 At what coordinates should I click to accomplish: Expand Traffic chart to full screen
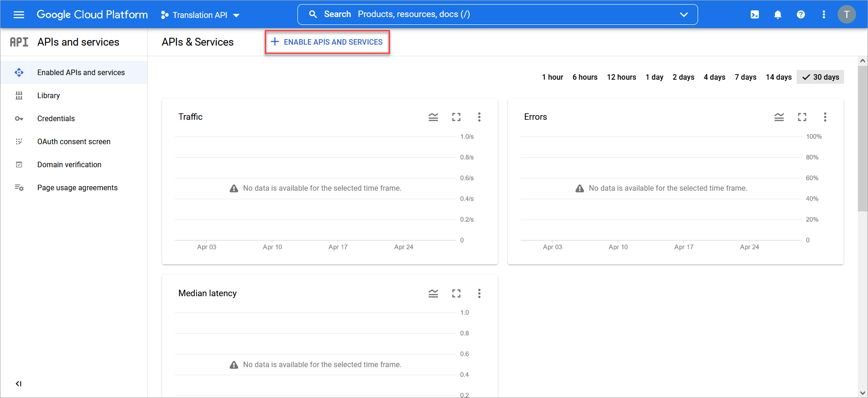click(x=456, y=117)
